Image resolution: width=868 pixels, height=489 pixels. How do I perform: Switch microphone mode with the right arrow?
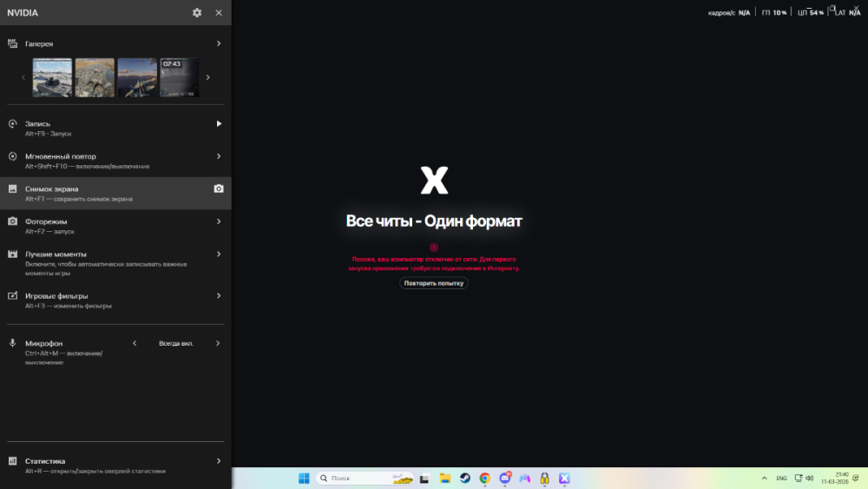point(218,343)
